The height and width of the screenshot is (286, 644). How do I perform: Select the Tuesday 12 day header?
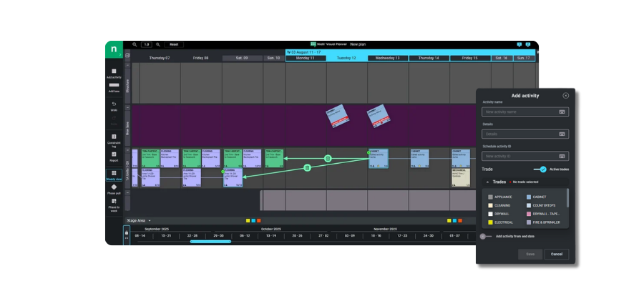(347, 58)
